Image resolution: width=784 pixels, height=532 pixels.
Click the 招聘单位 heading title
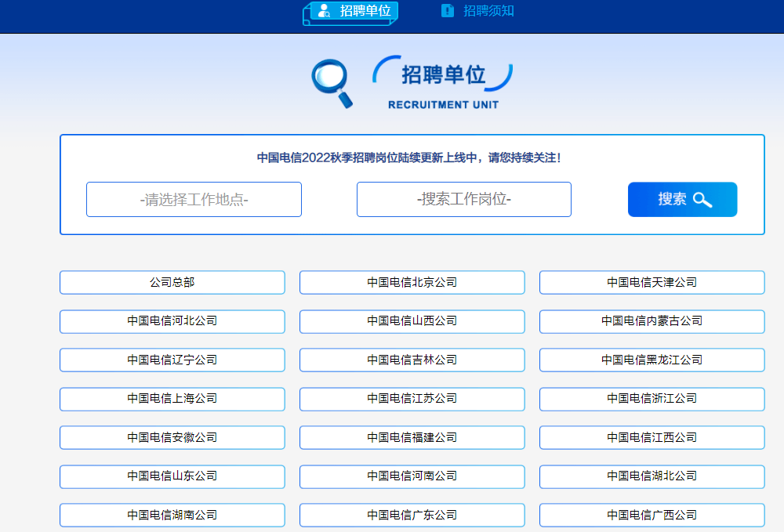pyautogui.click(x=444, y=75)
